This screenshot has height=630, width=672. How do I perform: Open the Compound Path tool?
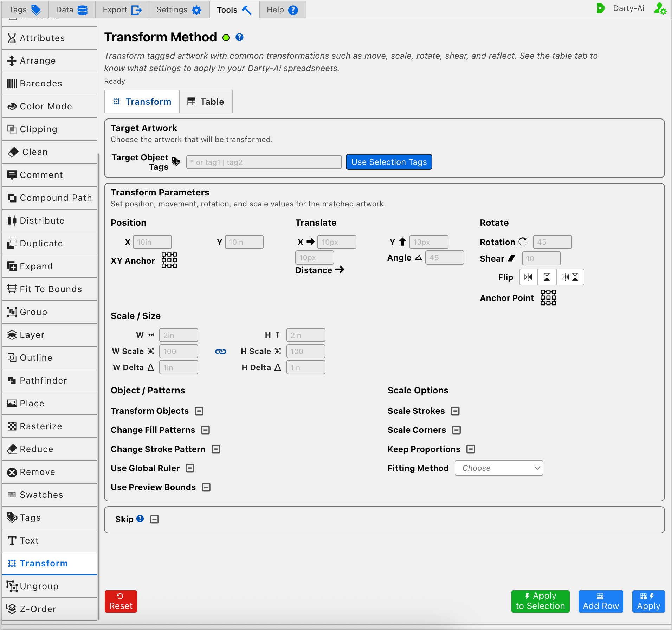[x=50, y=198]
